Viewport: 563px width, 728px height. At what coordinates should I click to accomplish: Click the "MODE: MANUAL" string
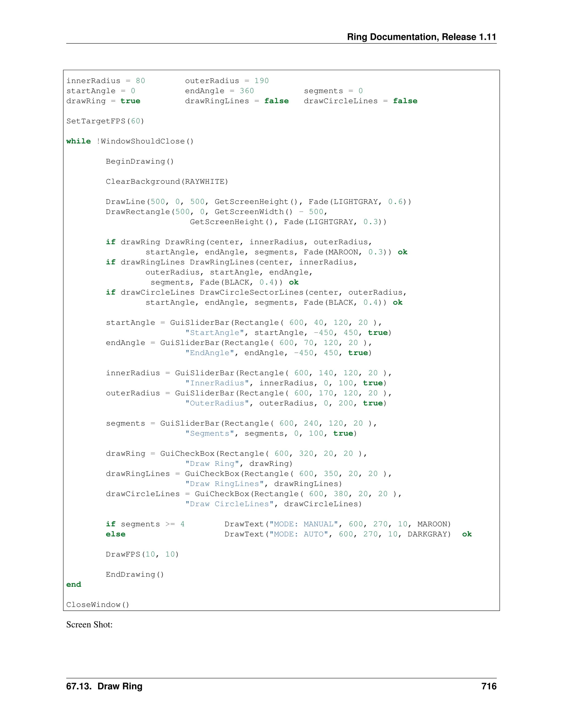[x=303, y=524]
